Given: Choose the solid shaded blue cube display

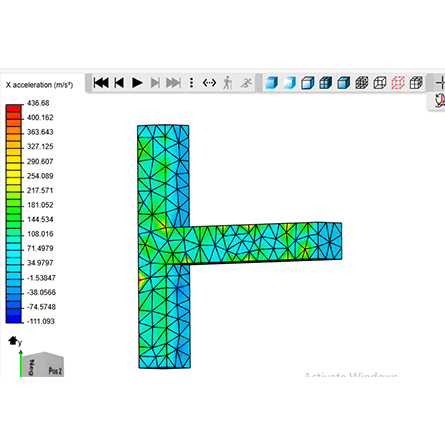Looking at the screenshot, I should pos(272,83).
